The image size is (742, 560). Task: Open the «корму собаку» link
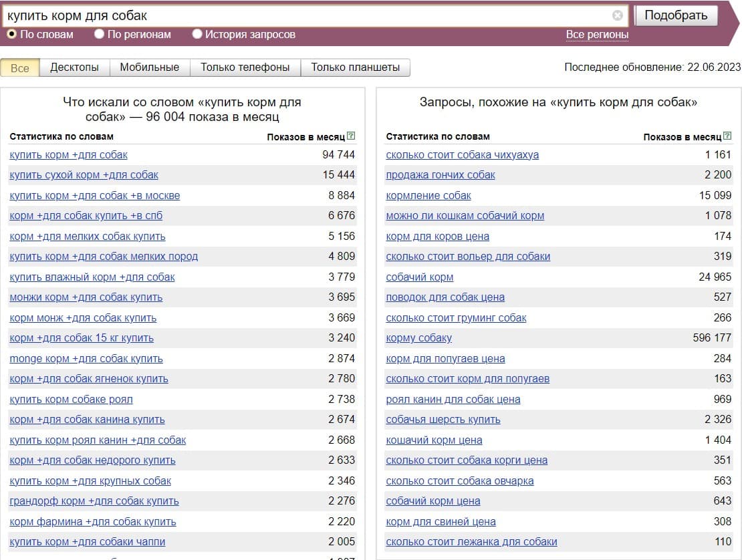pos(418,337)
